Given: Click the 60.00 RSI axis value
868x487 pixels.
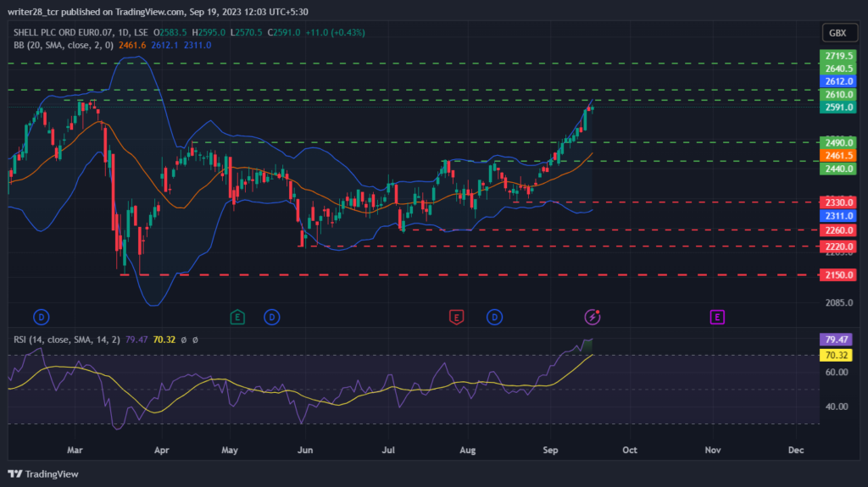Looking at the screenshot, I should (x=837, y=373).
